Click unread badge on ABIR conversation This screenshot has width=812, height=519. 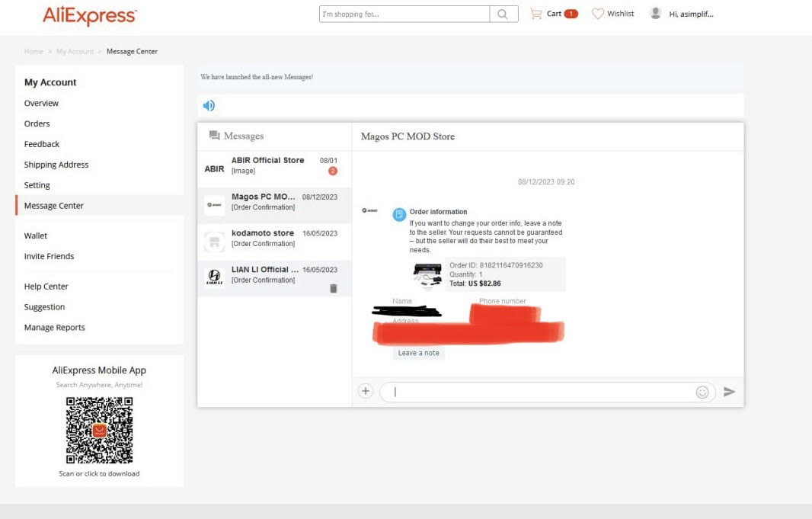pyautogui.click(x=332, y=171)
